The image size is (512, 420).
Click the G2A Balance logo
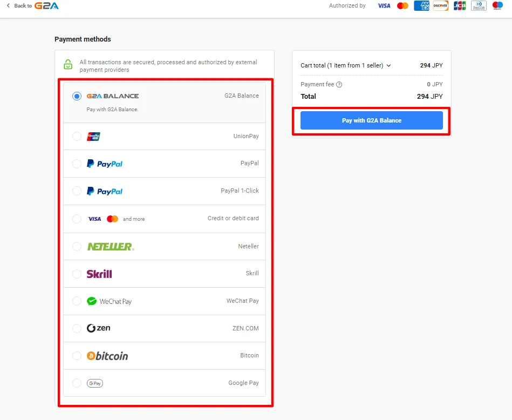click(113, 96)
